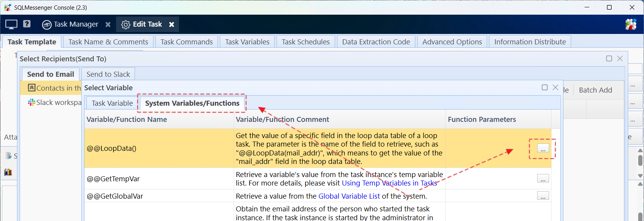
Task: Close the Select Variable dialog
Action: click(x=556, y=88)
